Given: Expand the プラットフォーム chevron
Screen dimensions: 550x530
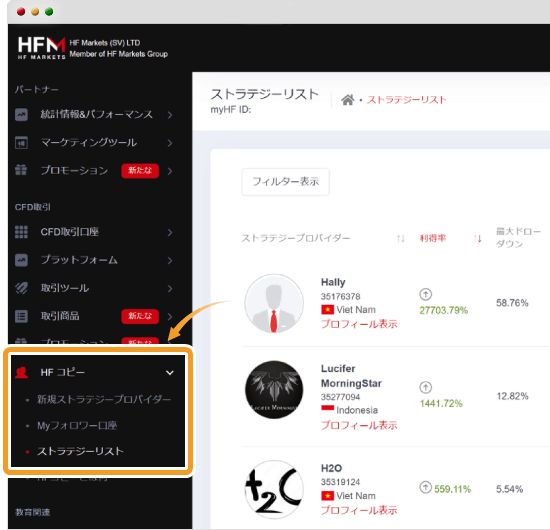Looking at the screenshot, I should pos(170,261).
